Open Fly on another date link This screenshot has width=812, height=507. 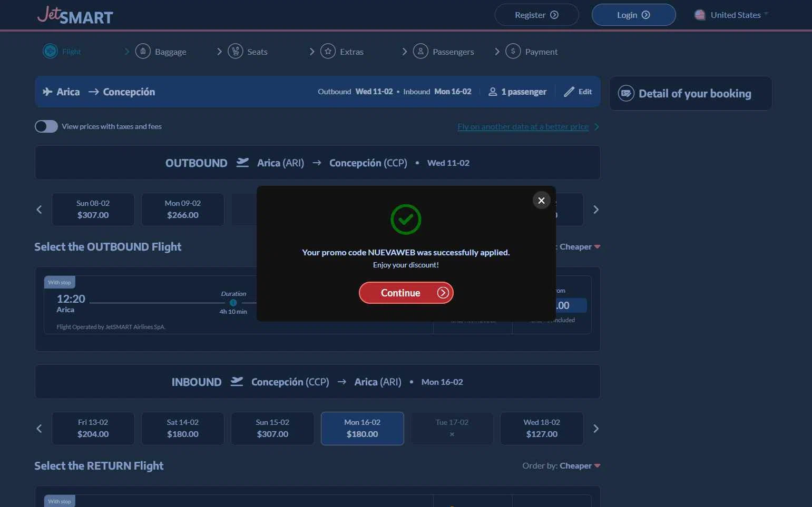[523, 127]
